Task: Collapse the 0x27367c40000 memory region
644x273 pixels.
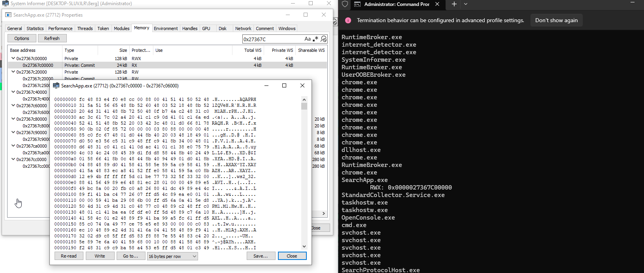Action: pos(13,92)
